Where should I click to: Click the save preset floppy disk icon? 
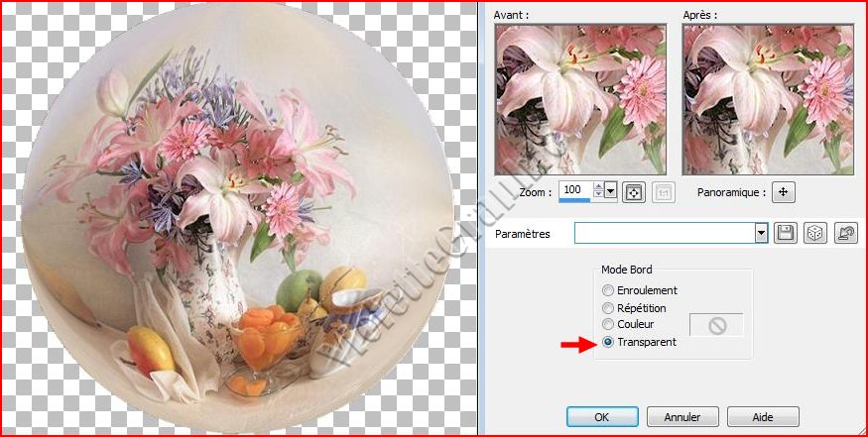786,233
